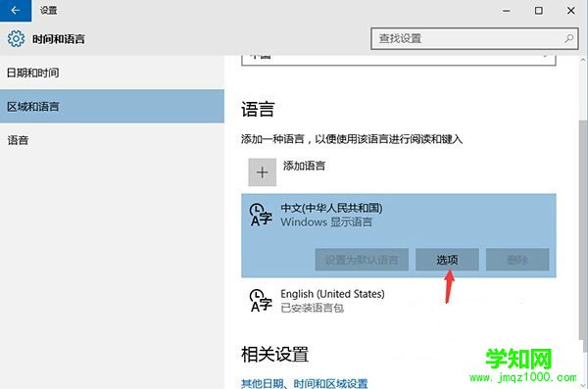Click the 相关设置 heading

pyautogui.click(x=274, y=355)
